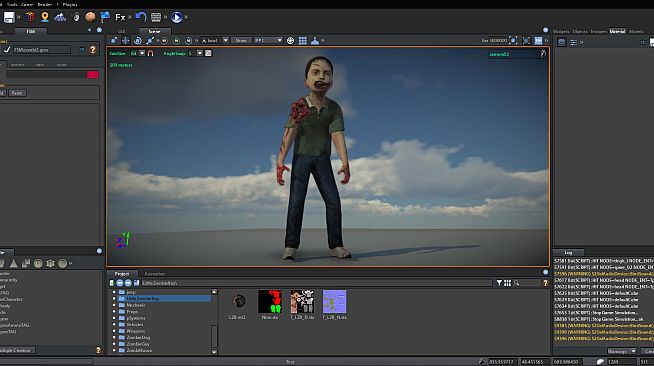Click the blue stamp icon after grid
Image resolution: width=654 pixels, height=366 pixels.
click(315, 40)
